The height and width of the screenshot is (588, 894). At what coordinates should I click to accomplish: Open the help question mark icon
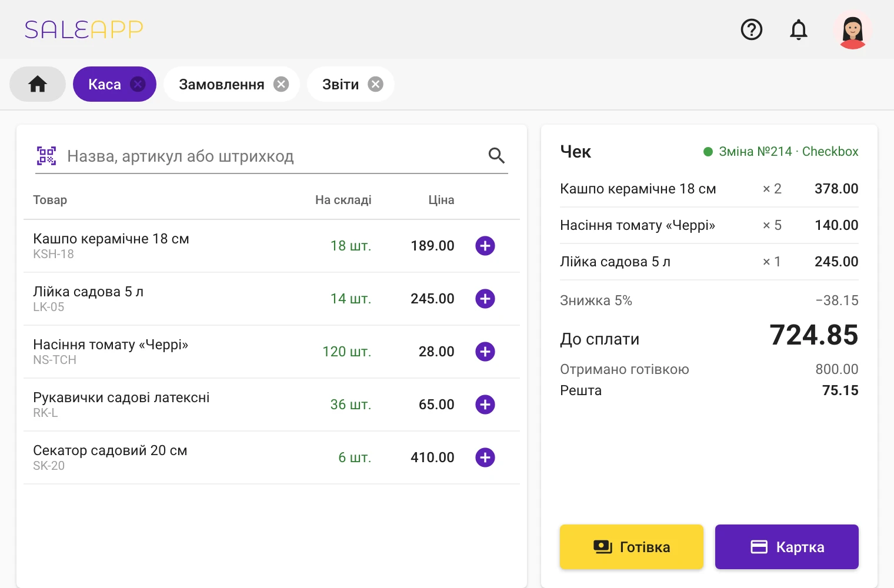[x=752, y=29]
